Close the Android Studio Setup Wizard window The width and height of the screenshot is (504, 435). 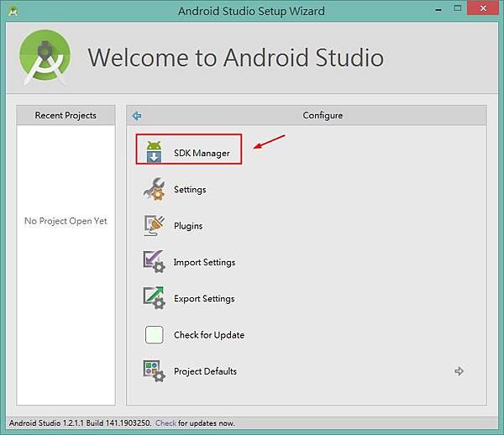coord(483,8)
